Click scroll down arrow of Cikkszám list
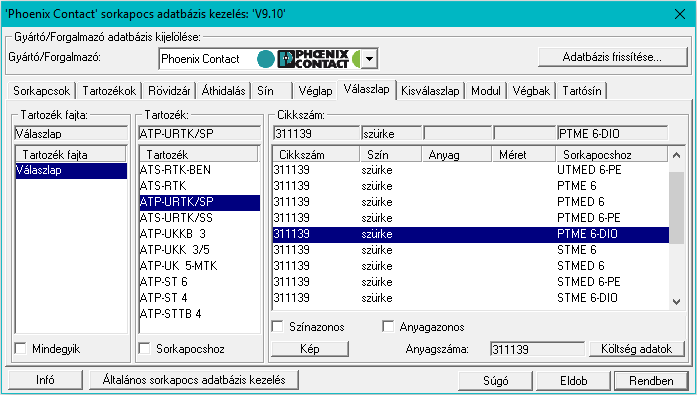This screenshot has width=697, height=395. click(x=677, y=302)
